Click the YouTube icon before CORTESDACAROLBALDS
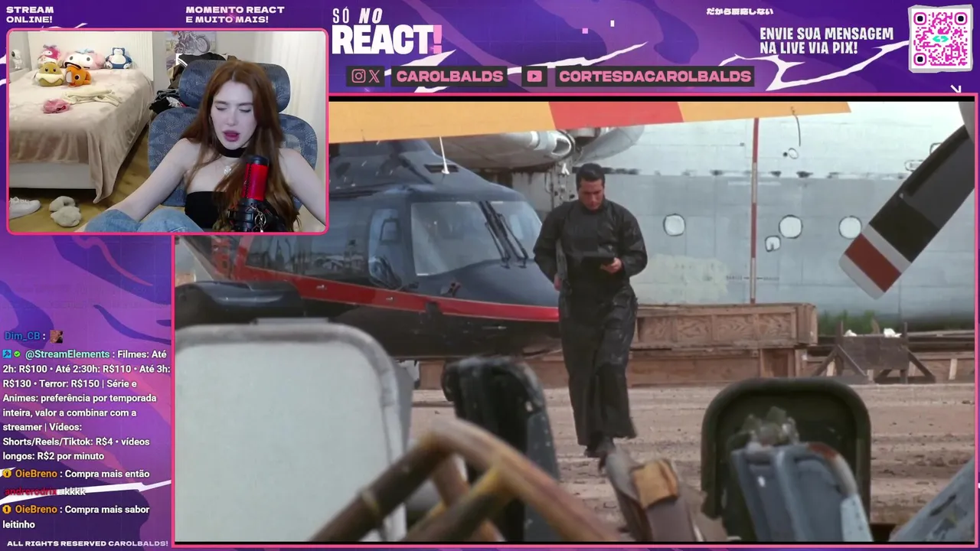The width and height of the screenshot is (980, 551). tap(534, 76)
